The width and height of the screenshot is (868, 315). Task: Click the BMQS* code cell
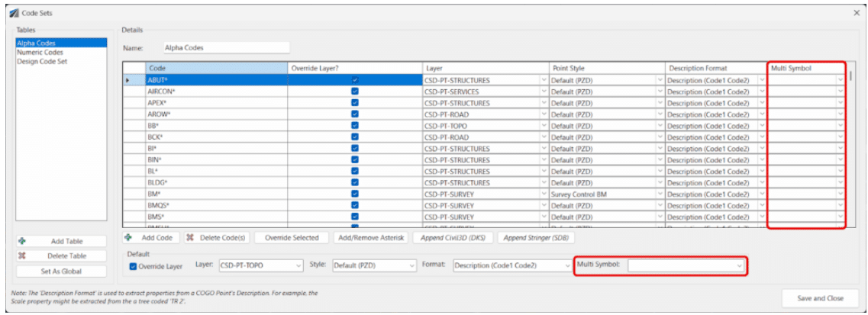(217, 205)
